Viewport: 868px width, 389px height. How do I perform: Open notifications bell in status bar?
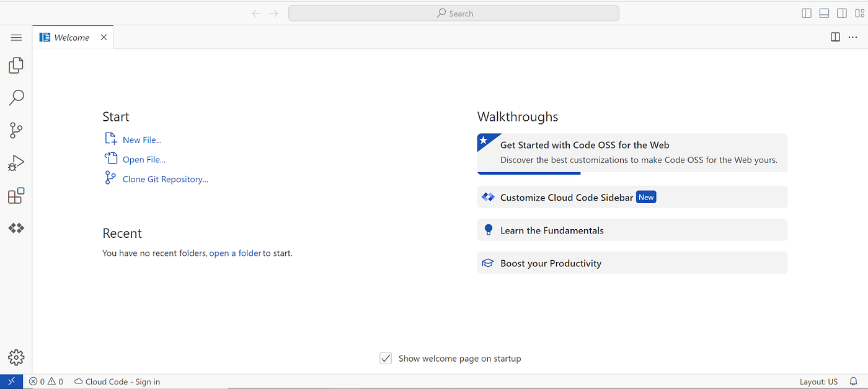pyautogui.click(x=854, y=382)
